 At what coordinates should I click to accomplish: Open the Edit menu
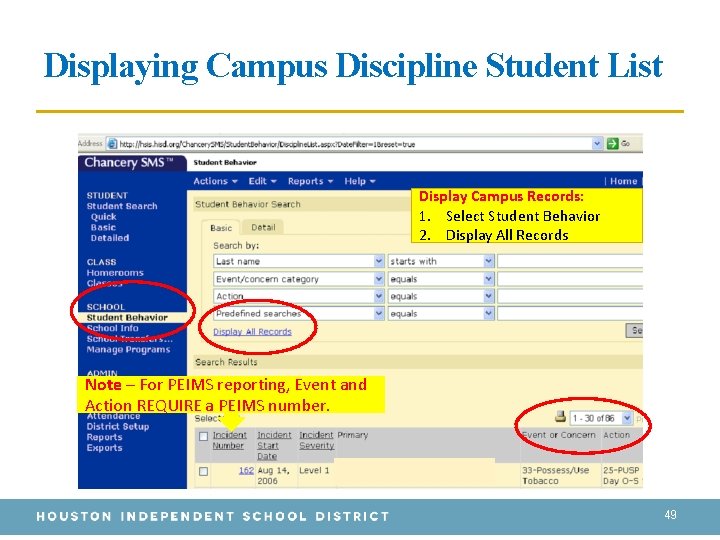pos(262,181)
